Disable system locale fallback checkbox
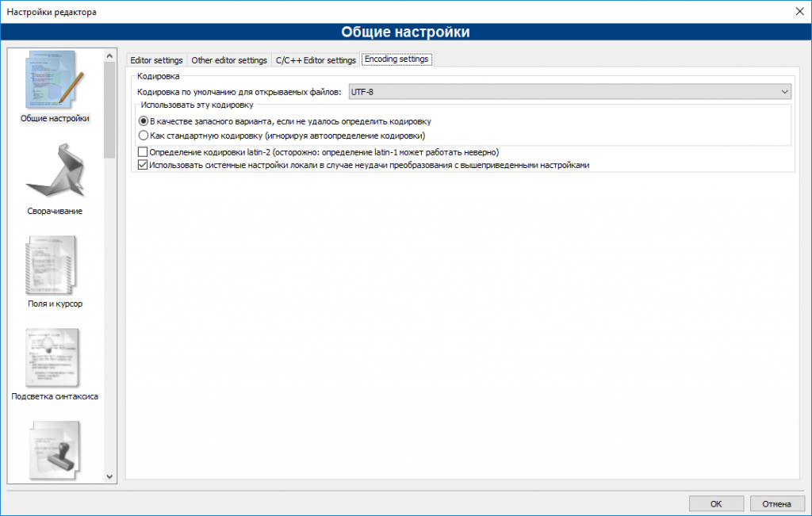The width and height of the screenshot is (812, 516). [x=143, y=165]
